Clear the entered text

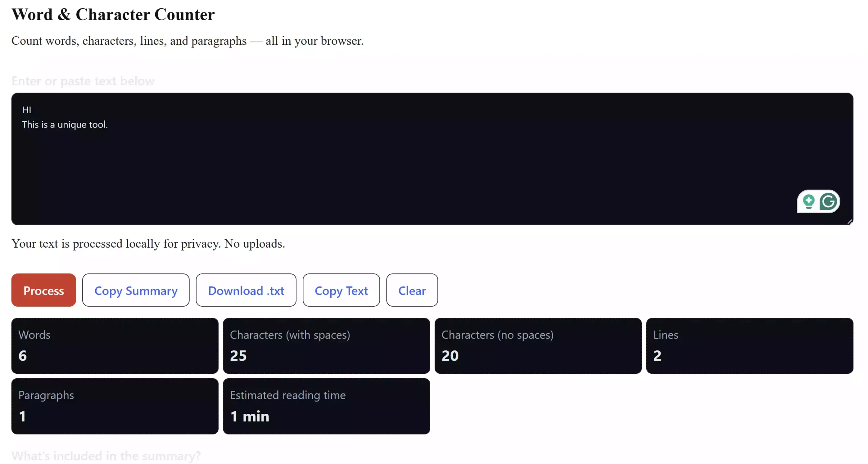pyautogui.click(x=412, y=290)
